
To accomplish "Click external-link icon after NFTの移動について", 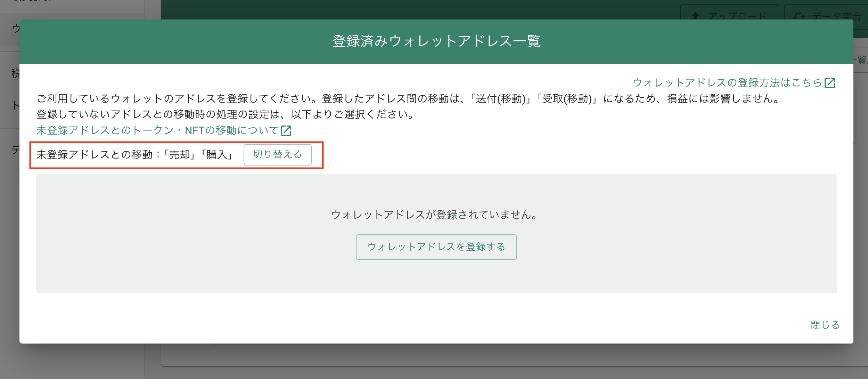I will (x=286, y=131).
